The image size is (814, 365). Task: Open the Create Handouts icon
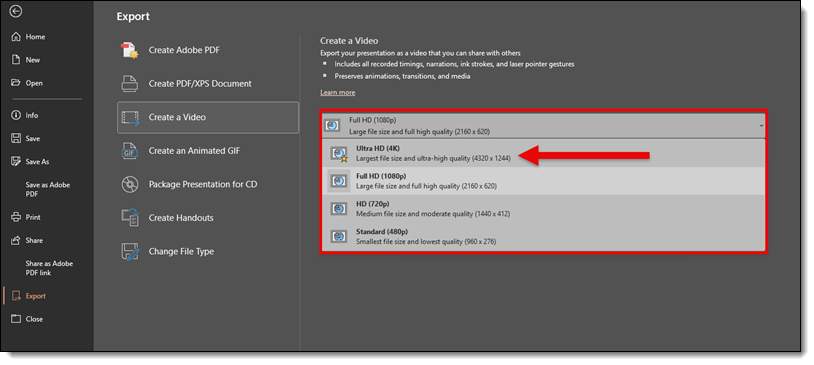pyautogui.click(x=129, y=218)
